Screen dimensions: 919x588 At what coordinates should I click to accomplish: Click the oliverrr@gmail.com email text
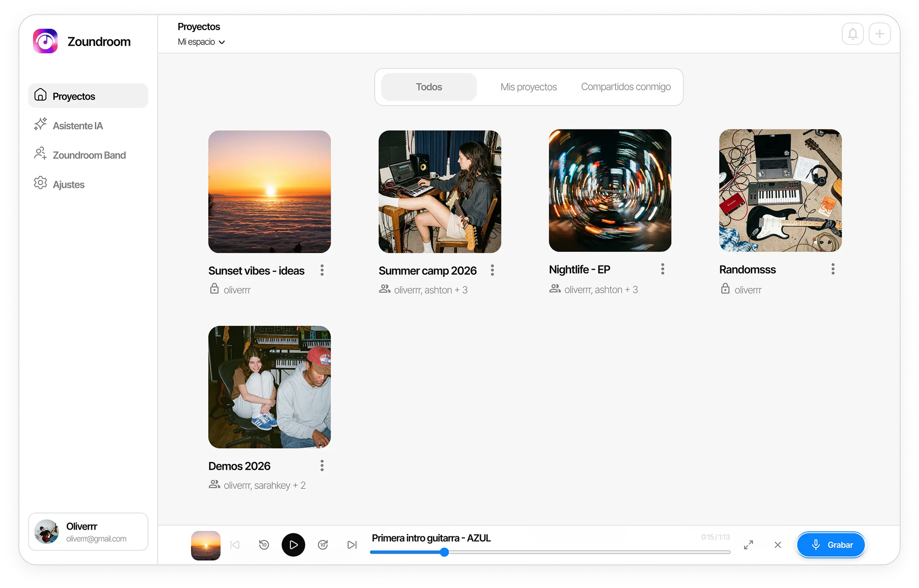(96, 539)
